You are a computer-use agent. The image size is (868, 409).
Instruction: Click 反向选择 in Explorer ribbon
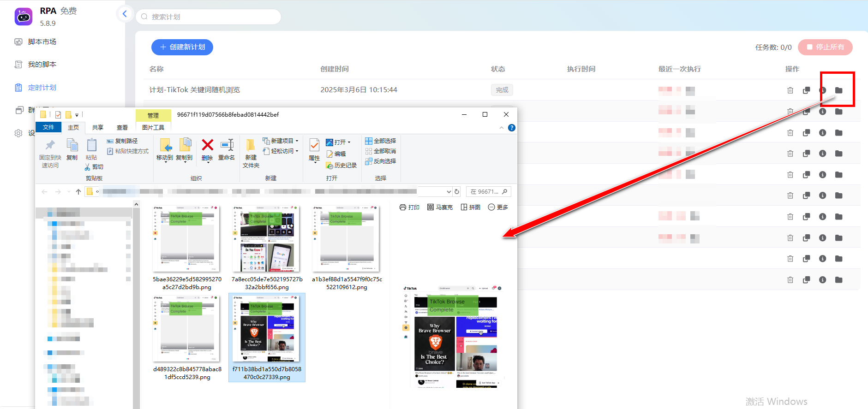(x=381, y=161)
